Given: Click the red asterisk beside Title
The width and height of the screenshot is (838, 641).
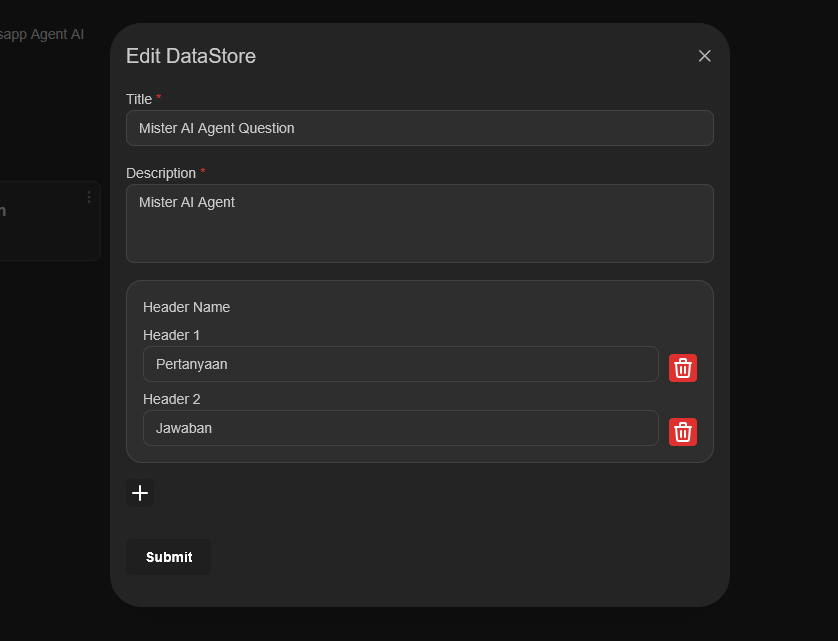Looking at the screenshot, I should coord(158,98).
